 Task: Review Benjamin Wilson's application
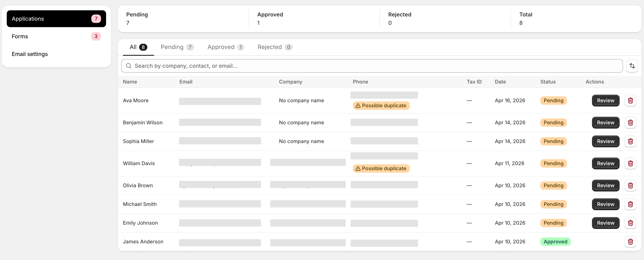click(605, 123)
